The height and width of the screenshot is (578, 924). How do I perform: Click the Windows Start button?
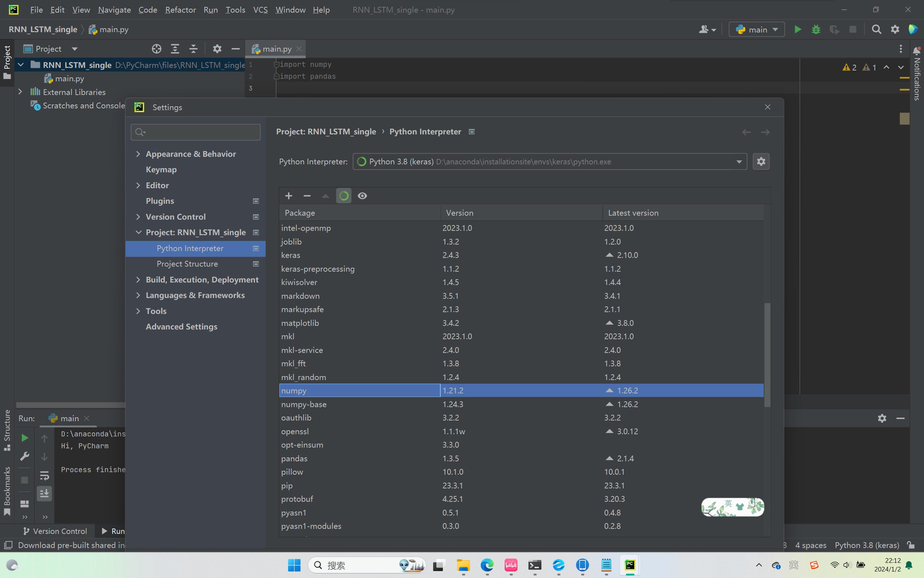click(294, 565)
